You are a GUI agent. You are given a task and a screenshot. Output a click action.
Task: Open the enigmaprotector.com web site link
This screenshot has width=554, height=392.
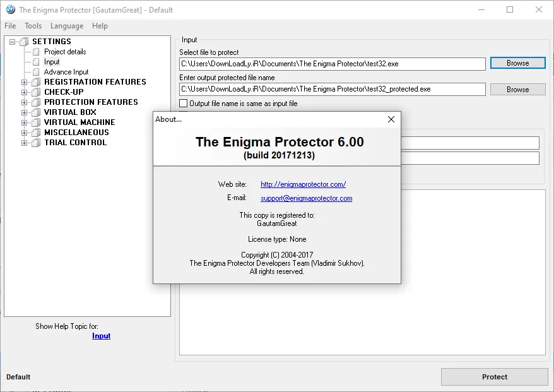(303, 184)
